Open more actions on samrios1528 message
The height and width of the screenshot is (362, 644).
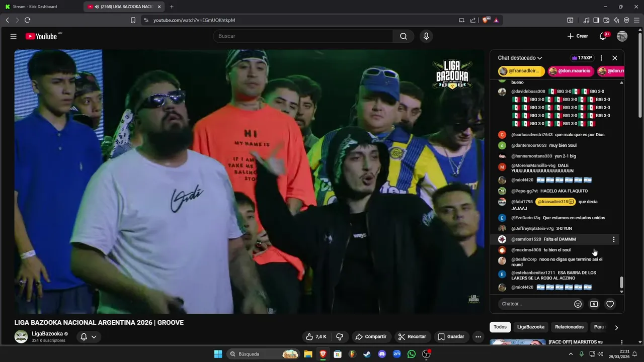tap(613, 239)
